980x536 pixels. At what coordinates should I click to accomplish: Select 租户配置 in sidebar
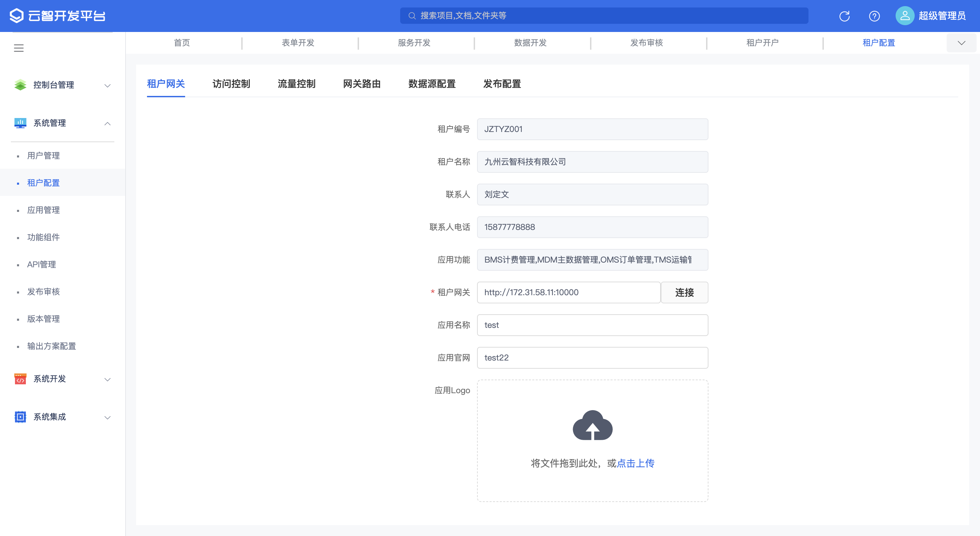(62, 183)
